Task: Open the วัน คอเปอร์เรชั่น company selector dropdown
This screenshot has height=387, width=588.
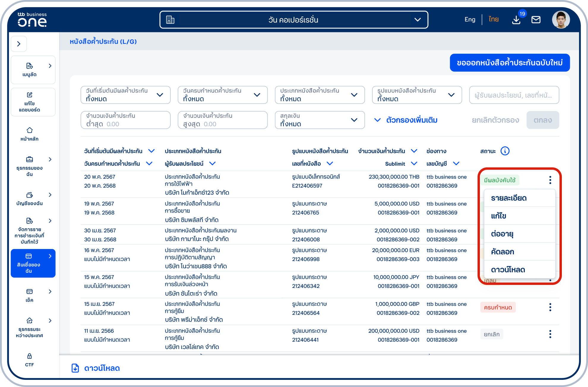Action: (293, 20)
